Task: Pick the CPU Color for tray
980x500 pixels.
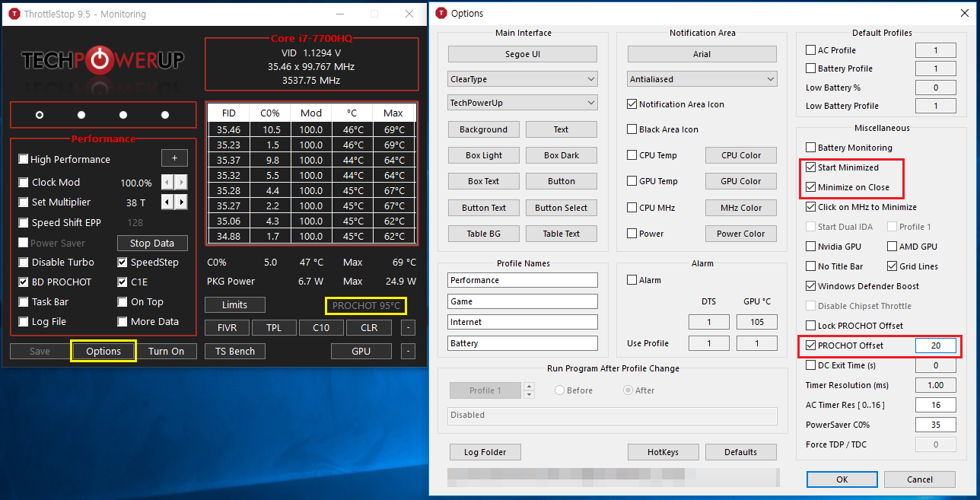Action: pyautogui.click(x=740, y=155)
